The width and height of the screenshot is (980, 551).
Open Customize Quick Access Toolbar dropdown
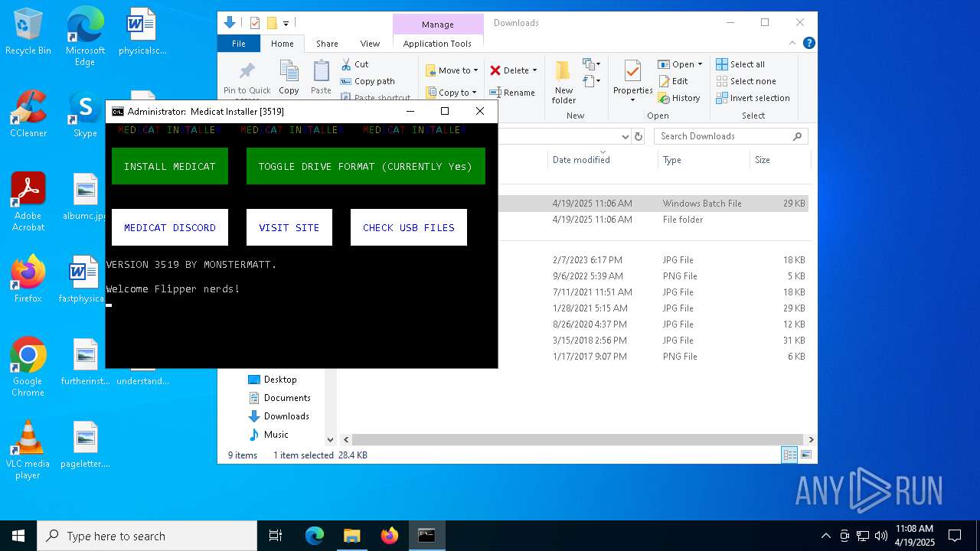[286, 24]
